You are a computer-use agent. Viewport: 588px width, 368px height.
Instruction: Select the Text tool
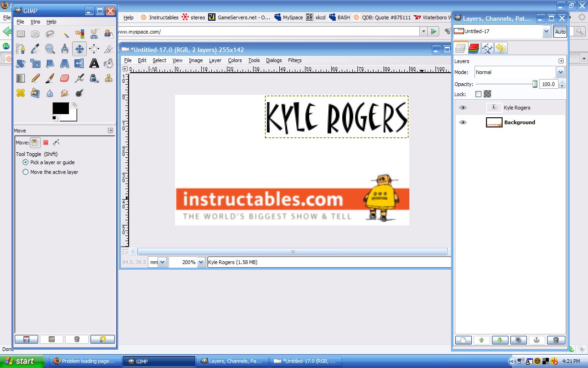94,63
